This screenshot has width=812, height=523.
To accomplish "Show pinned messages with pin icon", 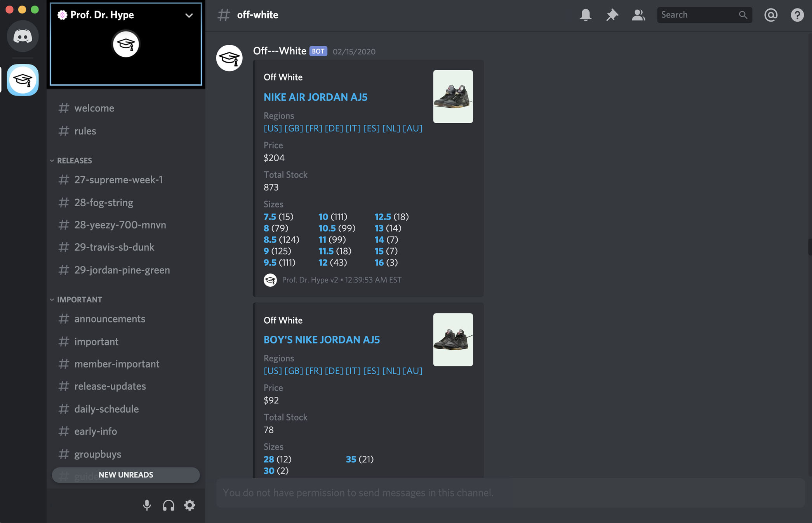I will (612, 15).
